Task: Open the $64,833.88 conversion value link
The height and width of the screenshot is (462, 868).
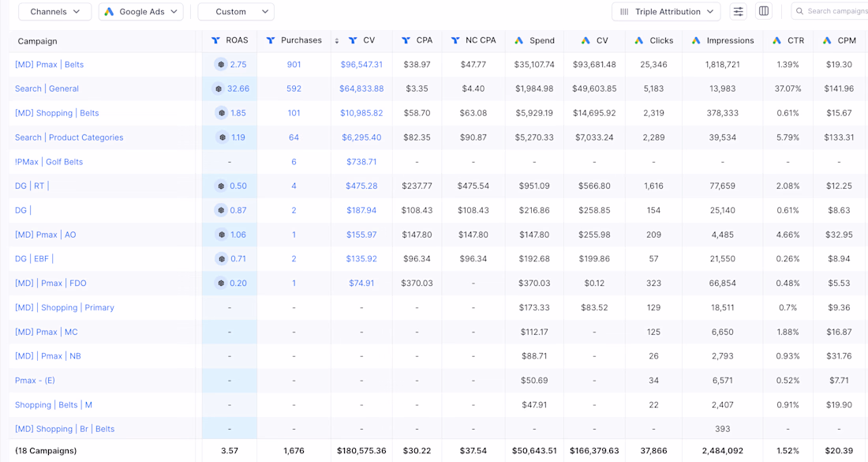Action: 361,89
